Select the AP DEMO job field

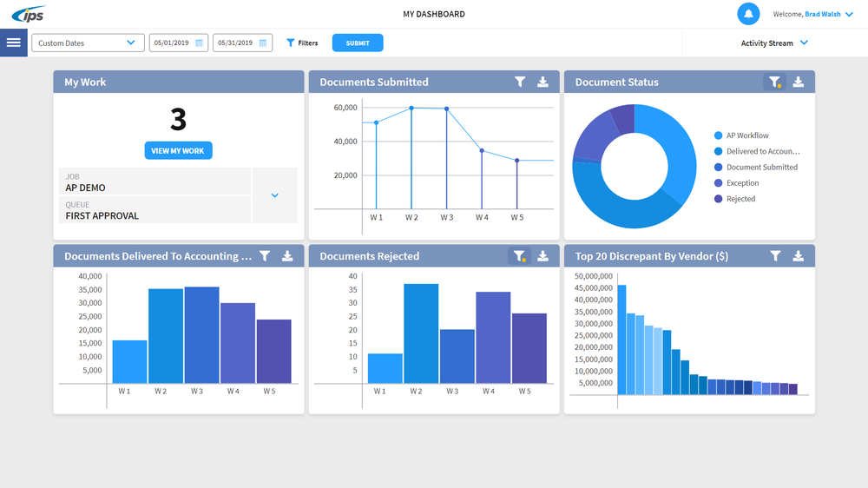(x=155, y=181)
